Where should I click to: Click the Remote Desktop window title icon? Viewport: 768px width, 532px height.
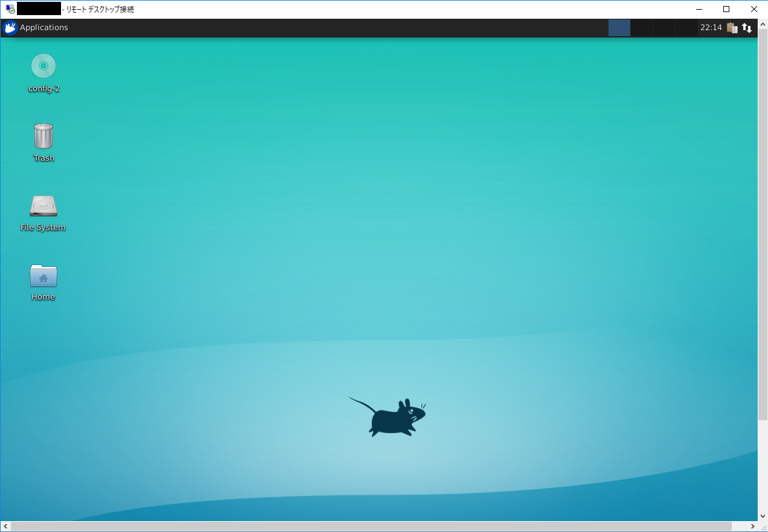coord(10,9)
